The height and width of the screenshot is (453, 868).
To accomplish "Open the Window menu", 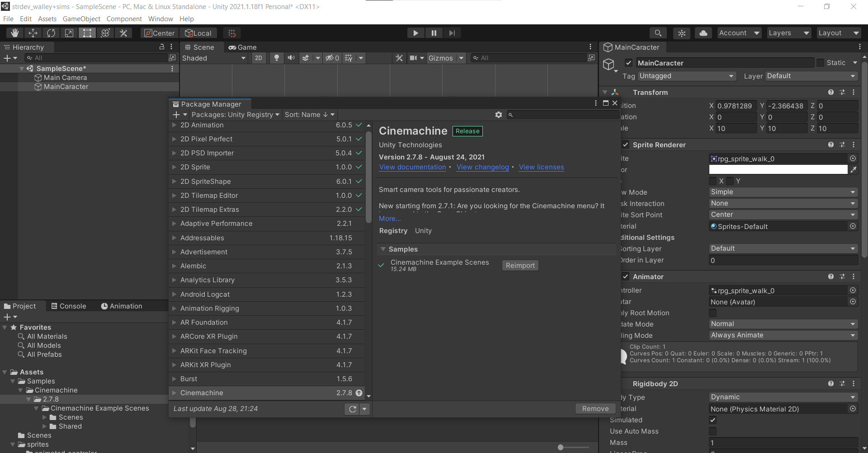I will (160, 19).
